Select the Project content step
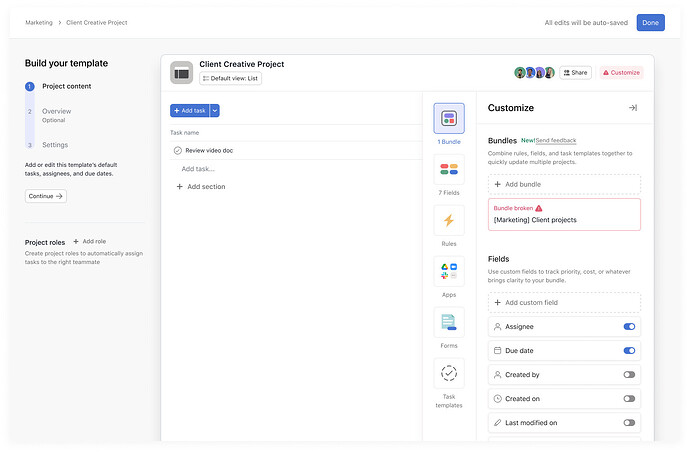 coord(66,86)
